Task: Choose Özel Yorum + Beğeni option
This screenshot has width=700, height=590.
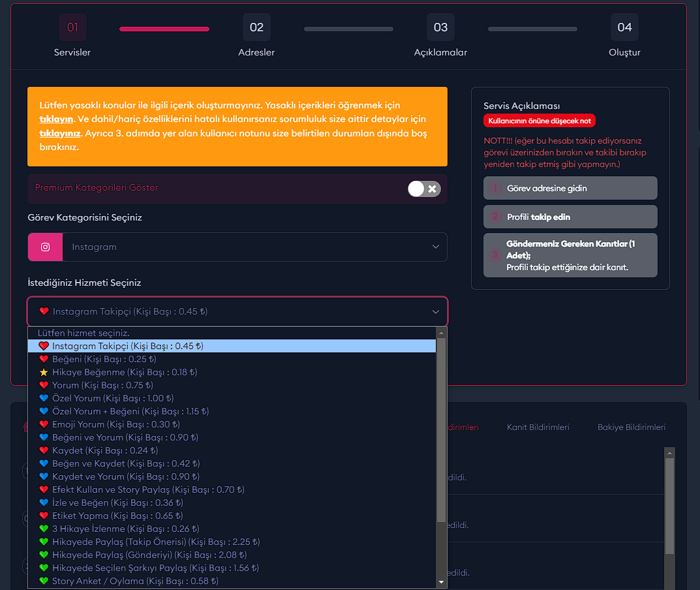Action: 232,411
